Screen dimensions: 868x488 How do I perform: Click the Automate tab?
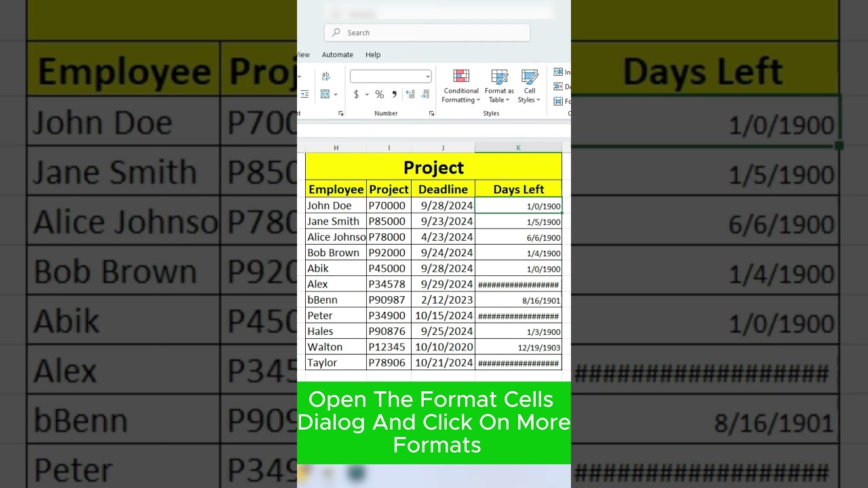(337, 55)
